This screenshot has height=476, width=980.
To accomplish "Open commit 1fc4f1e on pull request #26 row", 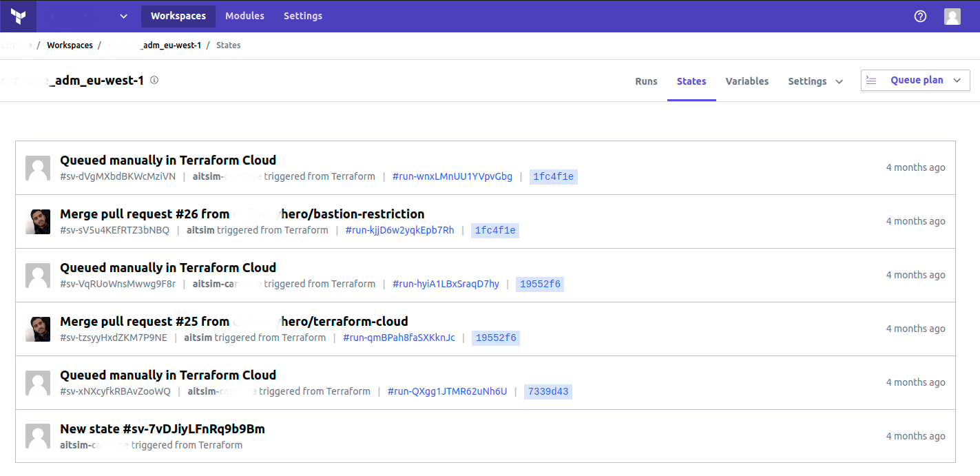I will click(x=495, y=231).
